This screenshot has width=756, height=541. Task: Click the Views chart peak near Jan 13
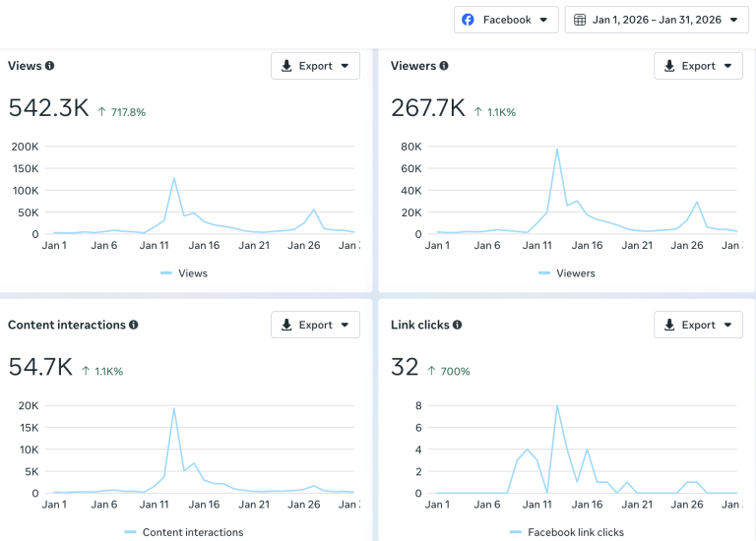click(174, 178)
